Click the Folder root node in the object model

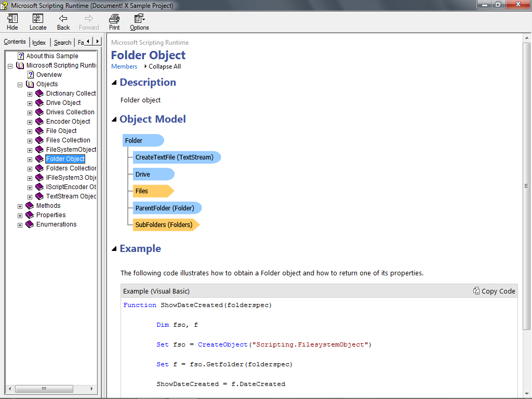click(143, 140)
